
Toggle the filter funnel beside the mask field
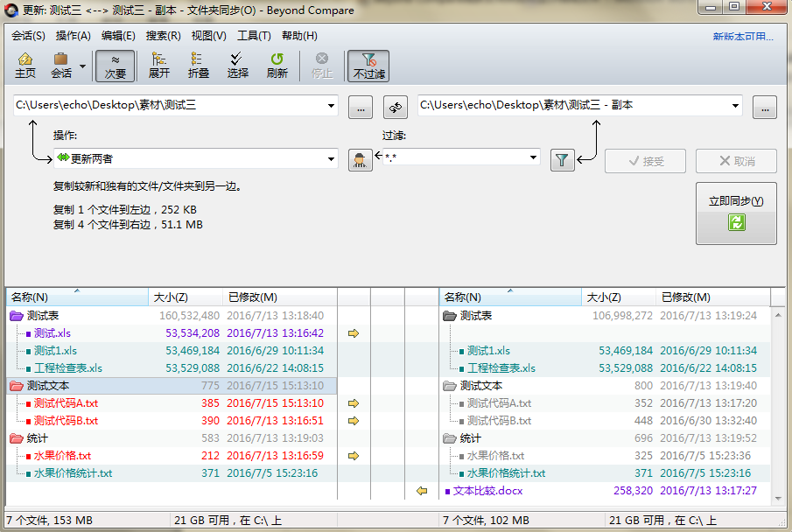pos(562,160)
